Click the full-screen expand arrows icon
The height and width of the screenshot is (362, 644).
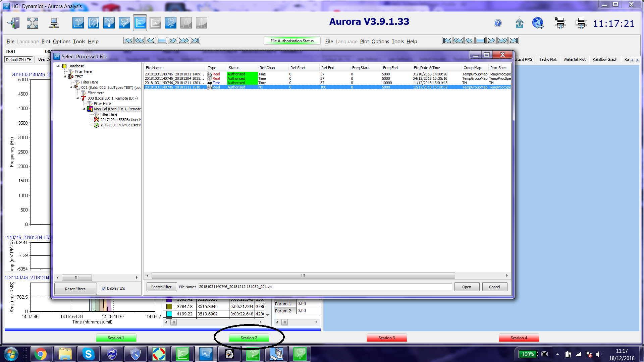click(33, 23)
